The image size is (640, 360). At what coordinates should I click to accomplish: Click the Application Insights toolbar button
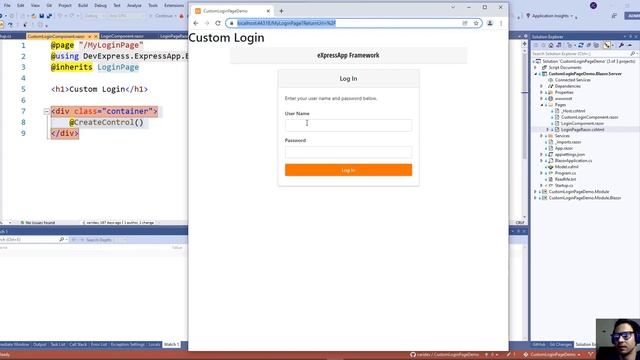click(x=550, y=16)
